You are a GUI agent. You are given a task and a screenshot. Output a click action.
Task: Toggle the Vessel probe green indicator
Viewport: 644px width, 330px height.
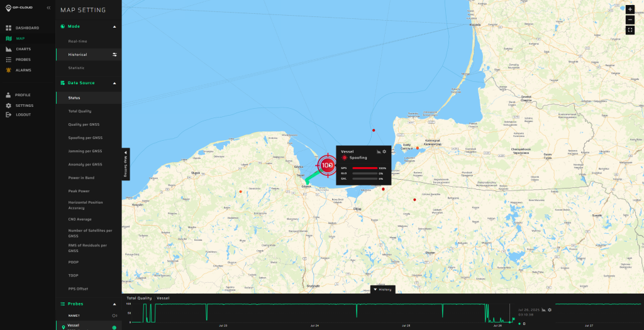tap(114, 327)
